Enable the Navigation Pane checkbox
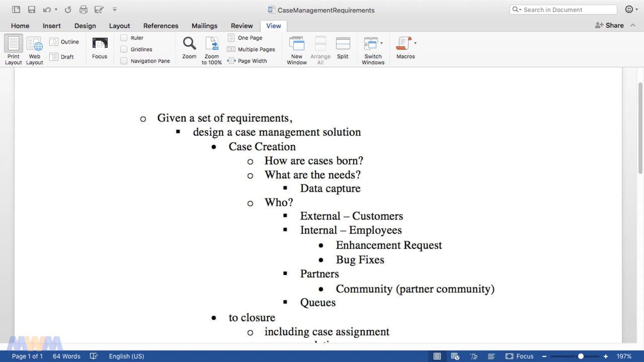The image size is (644, 362). coord(124,61)
